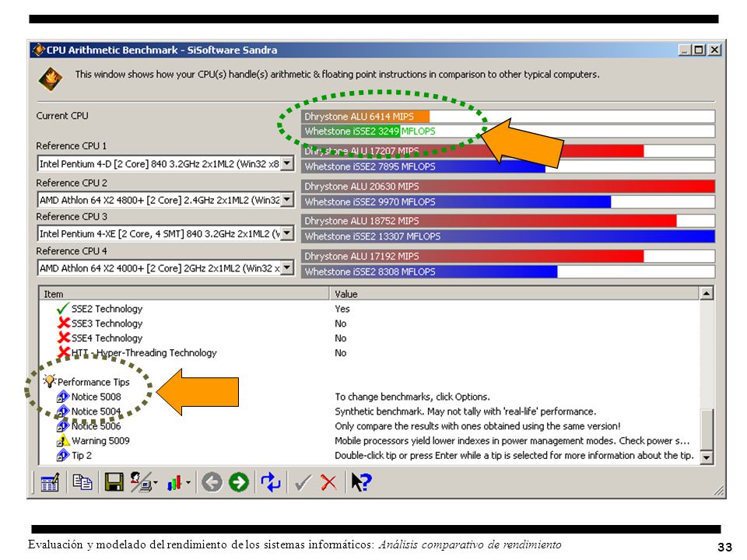This screenshot has height=560, width=747.
Task: Click the gray checkmark OK icon
Action: (303, 482)
